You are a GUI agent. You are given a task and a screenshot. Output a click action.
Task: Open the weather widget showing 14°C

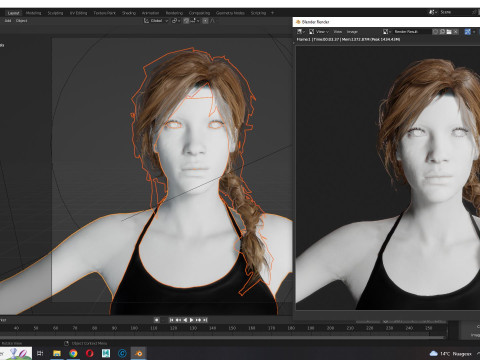[x=451, y=354]
